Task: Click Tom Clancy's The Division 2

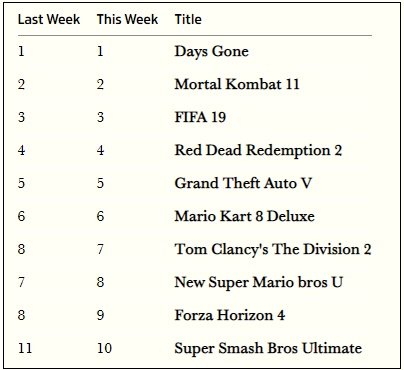Action: pyautogui.click(x=273, y=249)
